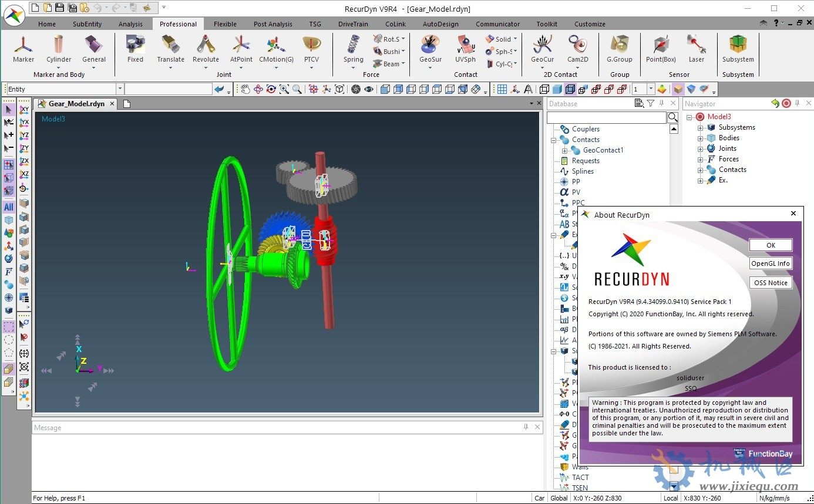The image size is (814, 504).
Task: Select the Spring force tool
Action: tap(353, 51)
